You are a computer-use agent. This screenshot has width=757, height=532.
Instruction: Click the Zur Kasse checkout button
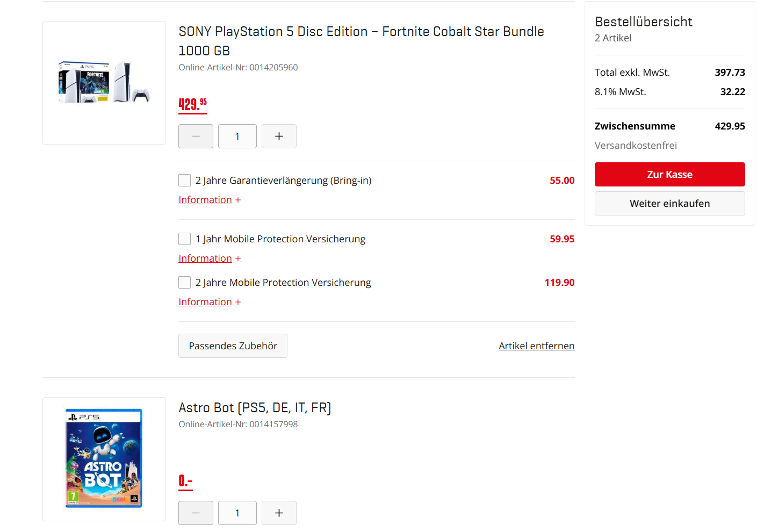click(x=669, y=175)
